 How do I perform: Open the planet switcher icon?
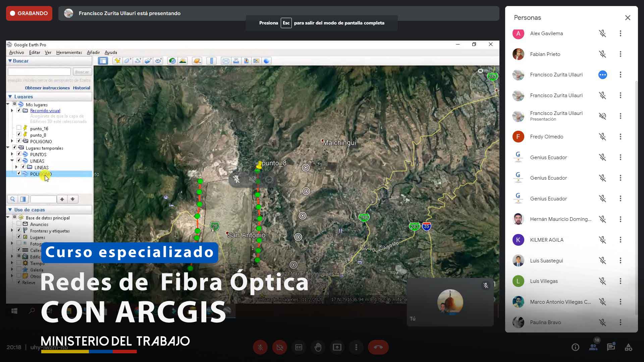click(197, 61)
